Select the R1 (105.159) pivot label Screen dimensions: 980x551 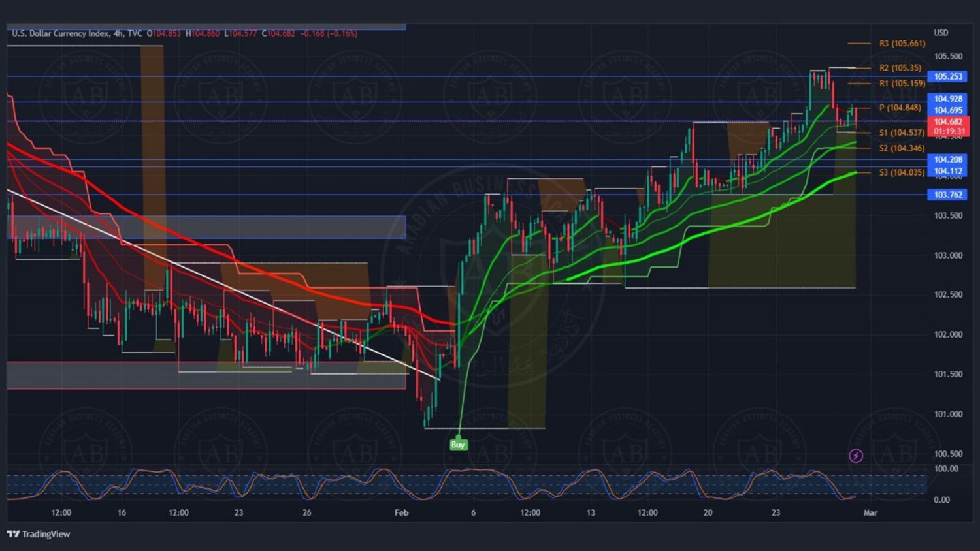click(x=902, y=84)
